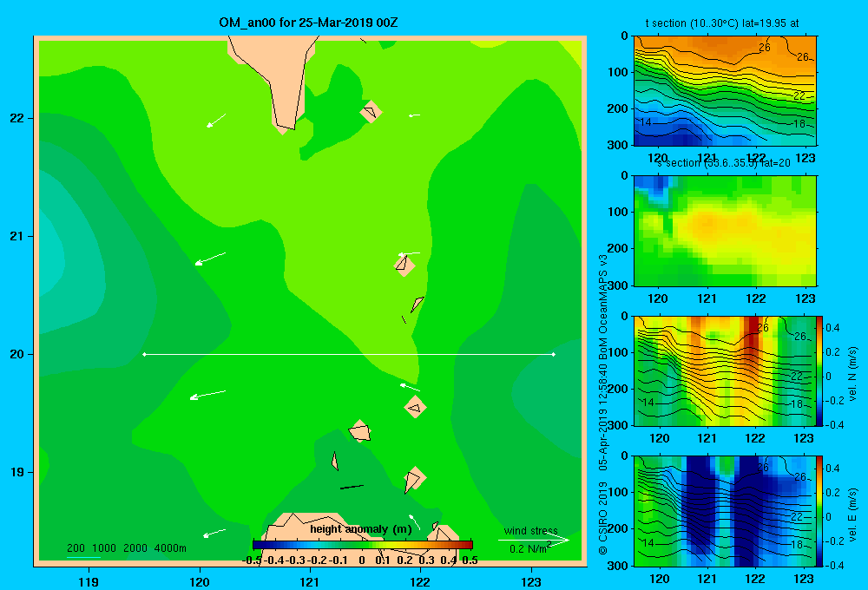Click longitude label 120 under the main map
868x590 pixels.
click(x=200, y=582)
